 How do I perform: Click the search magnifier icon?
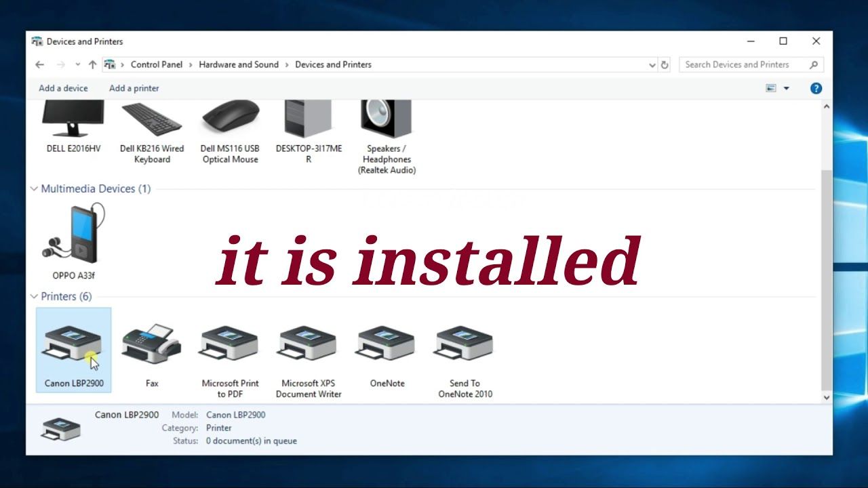coord(814,64)
